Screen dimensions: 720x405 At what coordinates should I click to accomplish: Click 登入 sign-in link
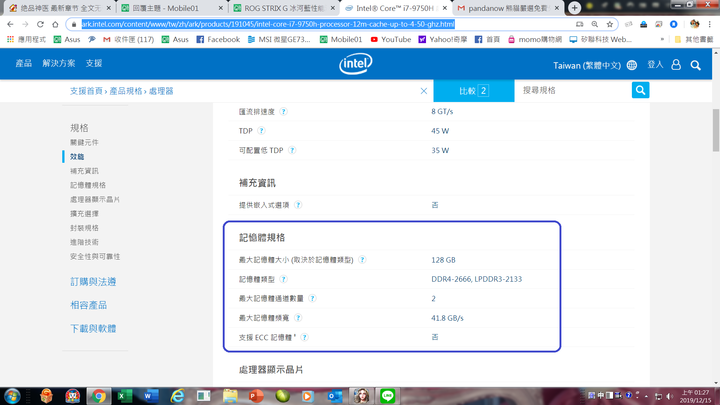pyautogui.click(x=655, y=65)
